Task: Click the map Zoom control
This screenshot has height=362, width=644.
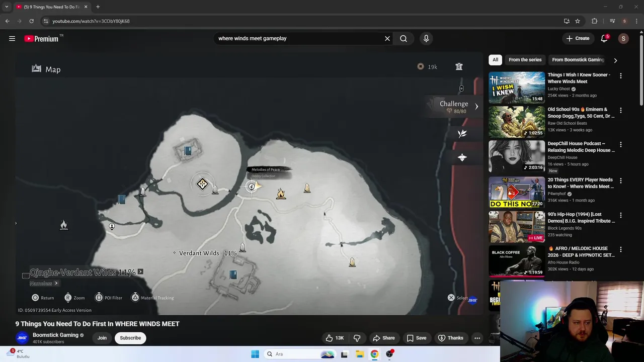Action: pyautogui.click(x=74, y=298)
